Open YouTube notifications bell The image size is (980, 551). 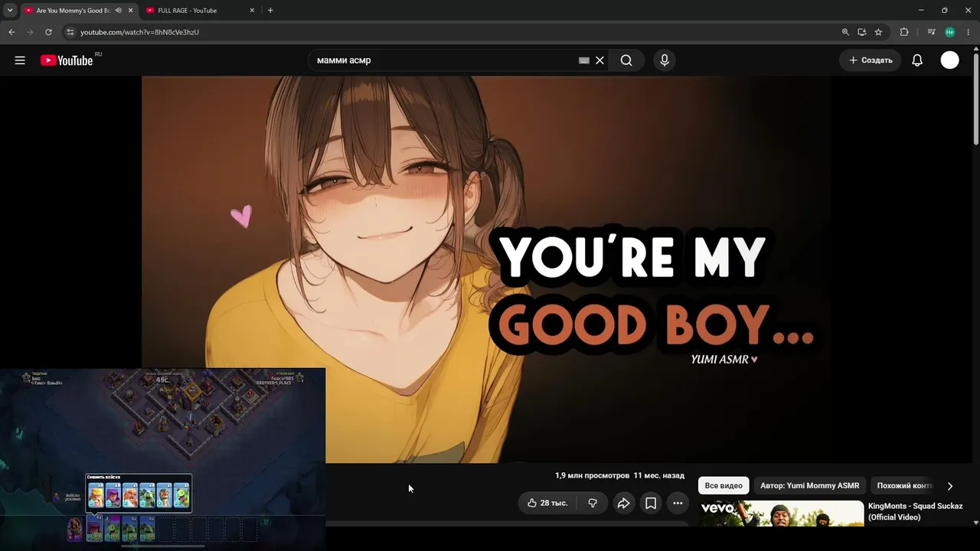(x=917, y=60)
